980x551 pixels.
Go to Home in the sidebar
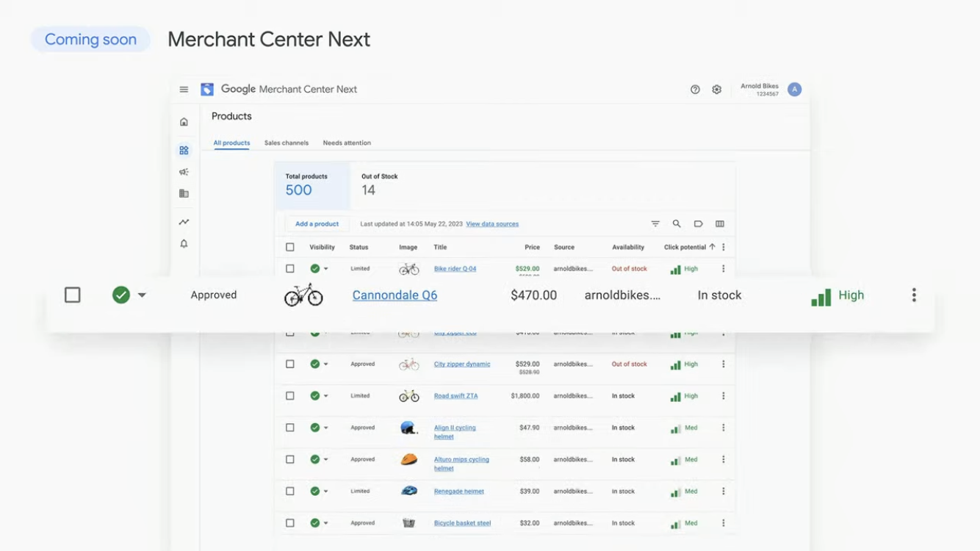point(184,122)
